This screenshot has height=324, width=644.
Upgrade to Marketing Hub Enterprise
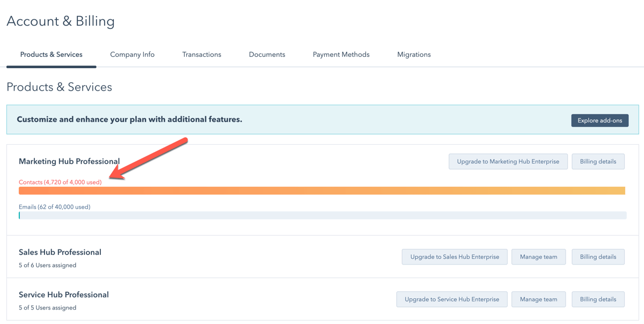coord(508,161)
